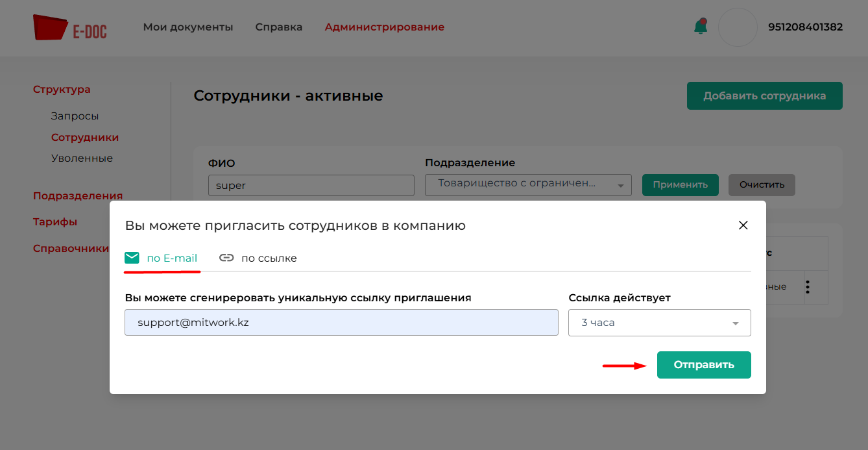The height and width of the screenshot is (450, 868).
Task: Click the E-DOC logo
Action: (69, 28)
